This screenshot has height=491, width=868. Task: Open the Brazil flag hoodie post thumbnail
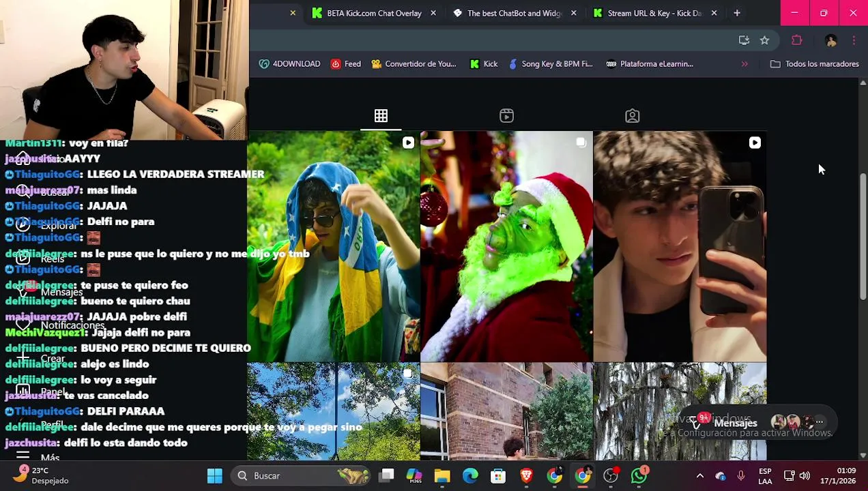pos(334,246)
